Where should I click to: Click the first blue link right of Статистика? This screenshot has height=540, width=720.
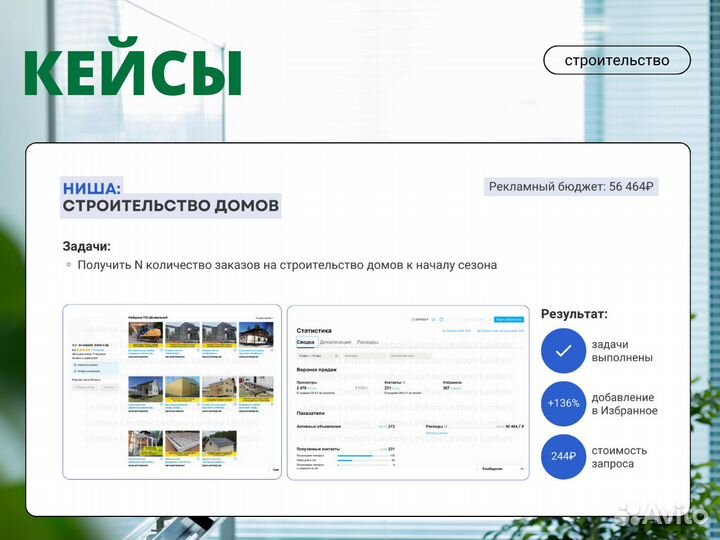[x=456, y=331]
